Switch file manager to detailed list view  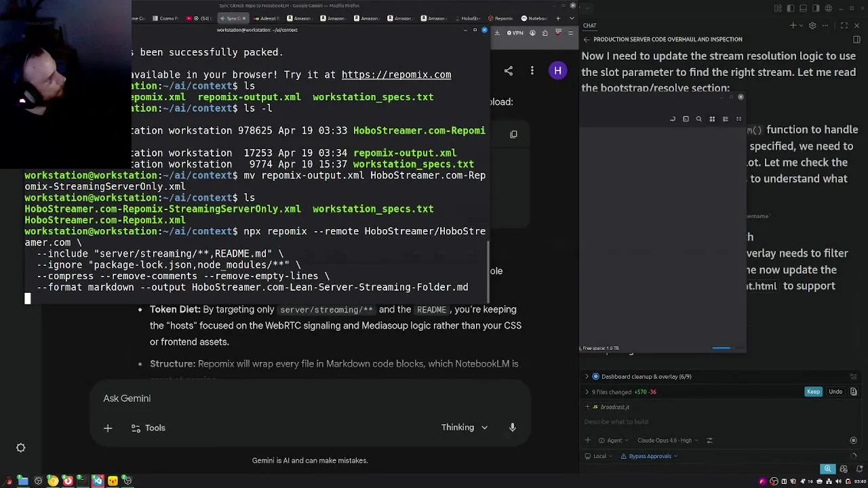point(726,119)
